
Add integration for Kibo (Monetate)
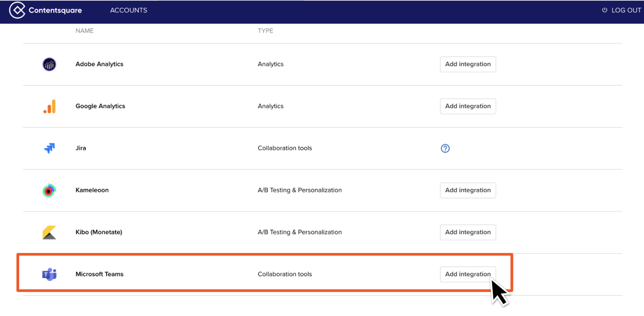point(468,232)
